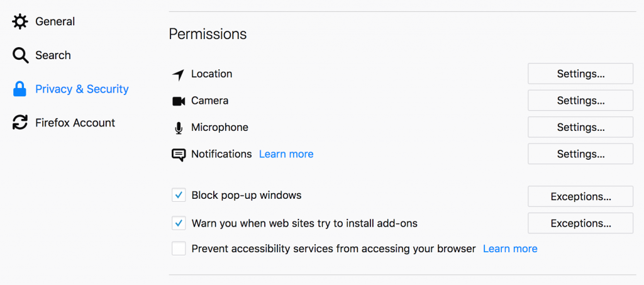The image size is (644, 285).
Task: Click the Privacy & Security lock icon
Action: (x=20, y=89)
